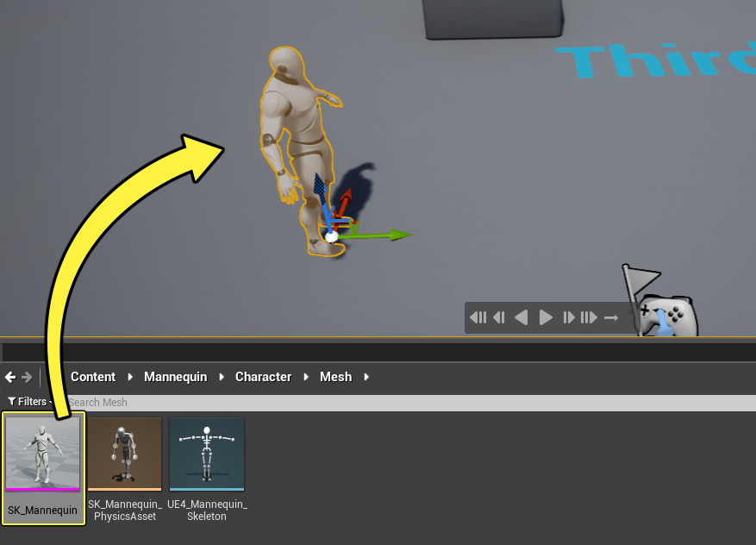The image size is (756, 545).
Task: Click the go-to-end arrow in playback bar
Action: point(612,317)
